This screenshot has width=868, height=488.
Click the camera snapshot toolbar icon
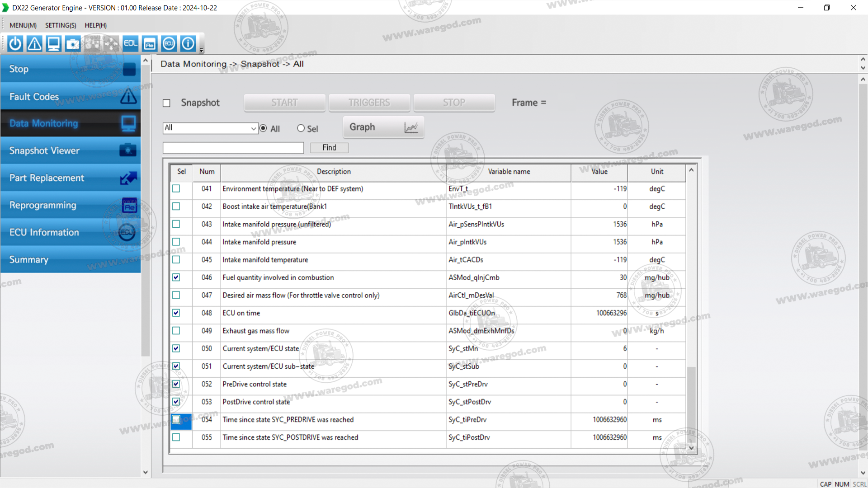click(73, 44)
